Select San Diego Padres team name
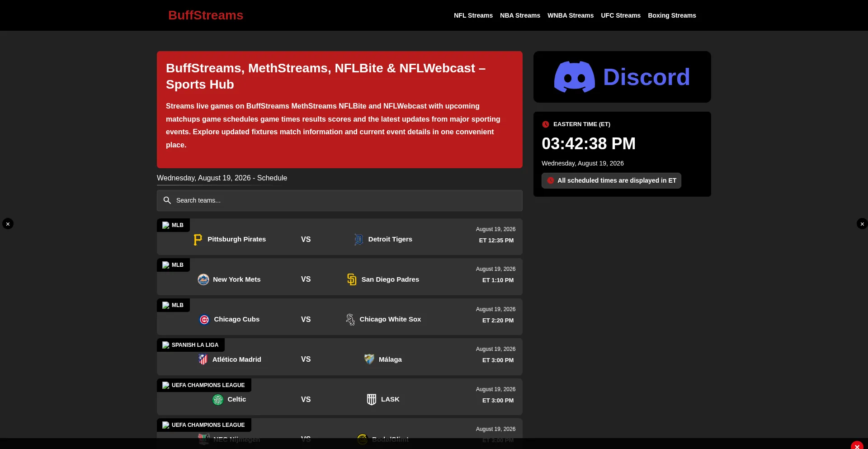The width and height of the screenshot is (868, 449). tap(390, 279)
